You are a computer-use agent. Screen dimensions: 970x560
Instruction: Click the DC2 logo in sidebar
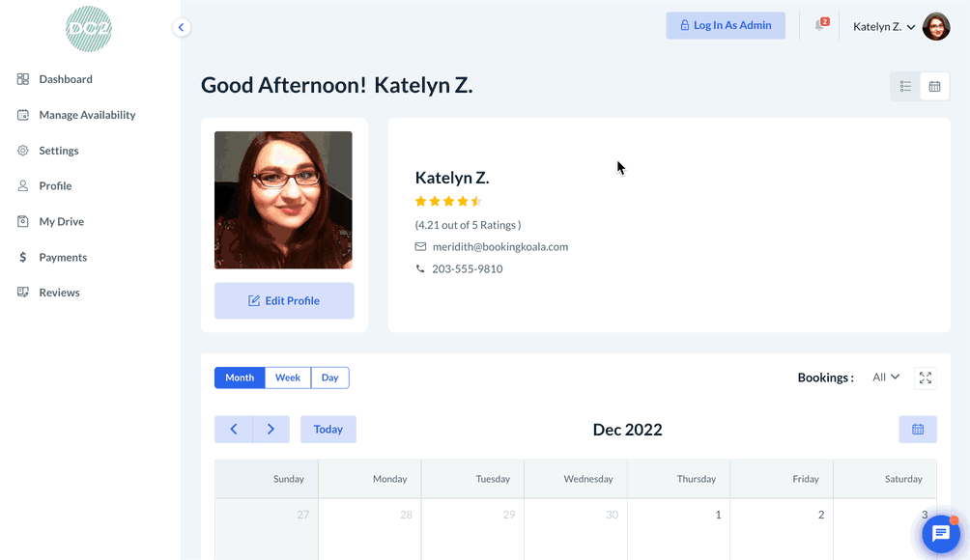tap(89, 29)
